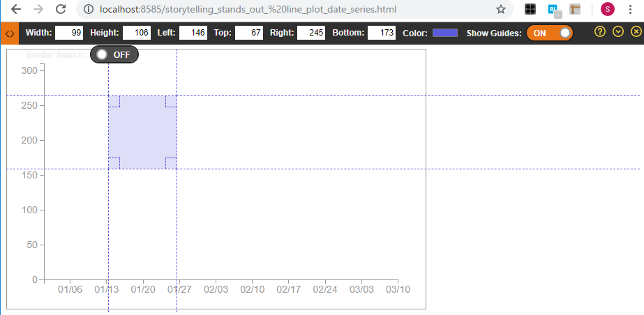Click the bottom-left corner resize handle
Viewport: 644px width, 315px height.
coord(114,163)
